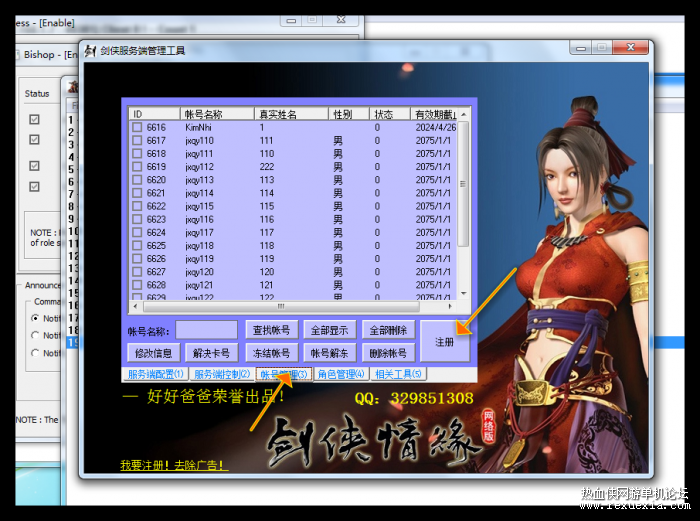Tick the checkbox for account ID 6628
Image resolution: width=700 pixels, height=521 pixels.
pyautogui.click(x=137, y=285)
